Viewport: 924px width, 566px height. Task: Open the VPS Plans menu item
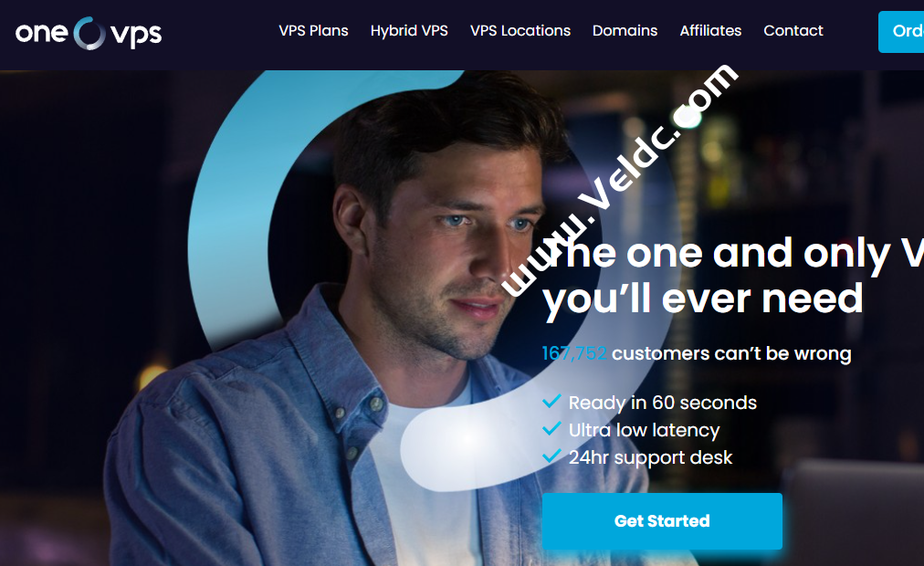(313, 31)
